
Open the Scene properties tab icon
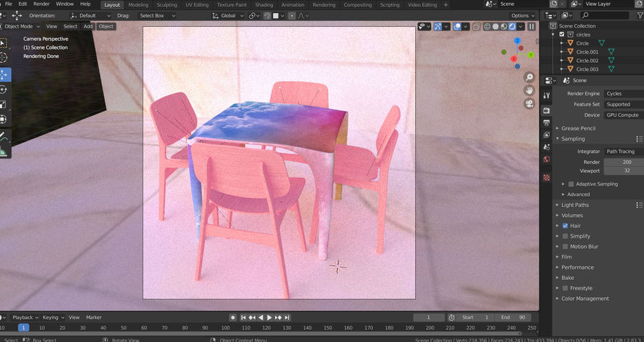(x=546, y=147)
